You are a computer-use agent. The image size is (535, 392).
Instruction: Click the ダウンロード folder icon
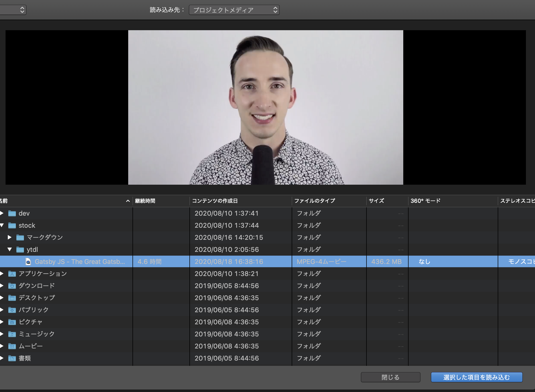coord(12,286)
